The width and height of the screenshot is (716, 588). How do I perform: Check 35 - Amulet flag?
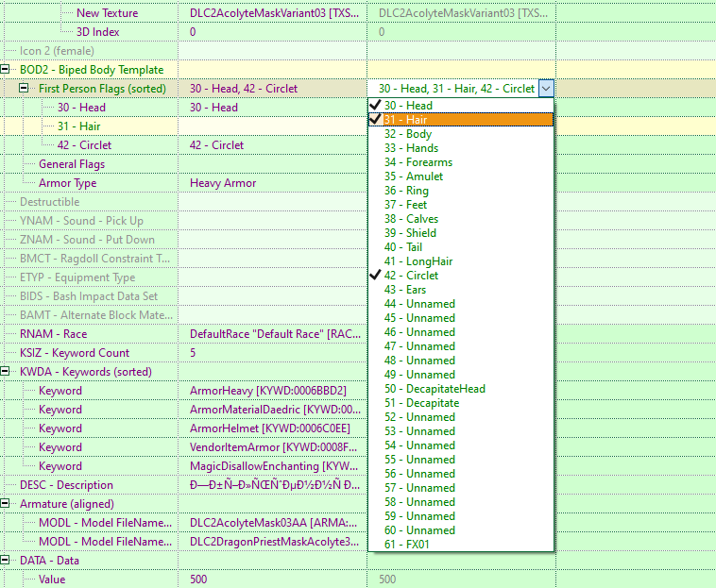point(461,176)
